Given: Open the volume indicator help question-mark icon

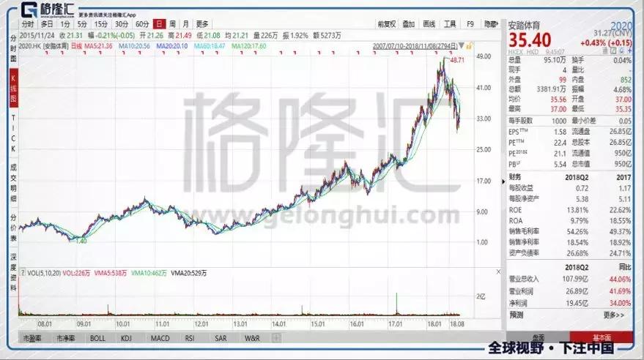Looking at the screenshot, I should pyautogui.click(x=23, y=273).
